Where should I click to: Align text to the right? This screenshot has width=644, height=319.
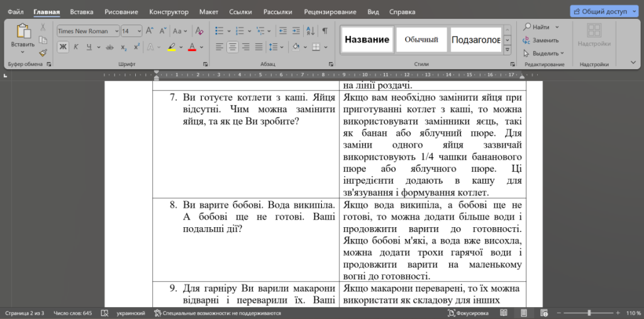point(246,47)
